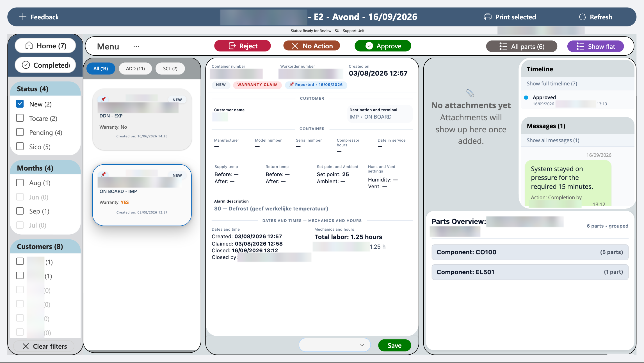
Task: Click the Total labor: 1.25 hours text
Action: pos(348,237)
